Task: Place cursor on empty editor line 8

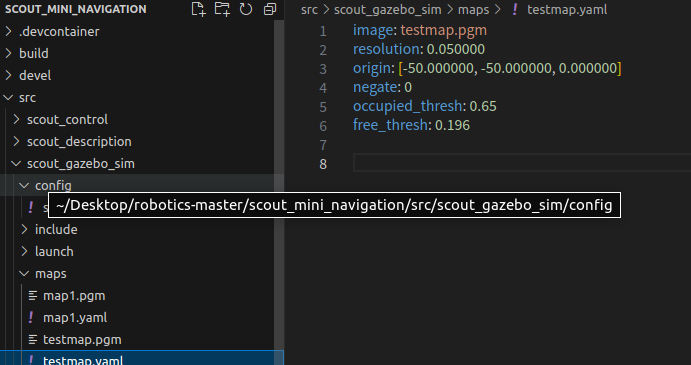Action: (522, 164)
